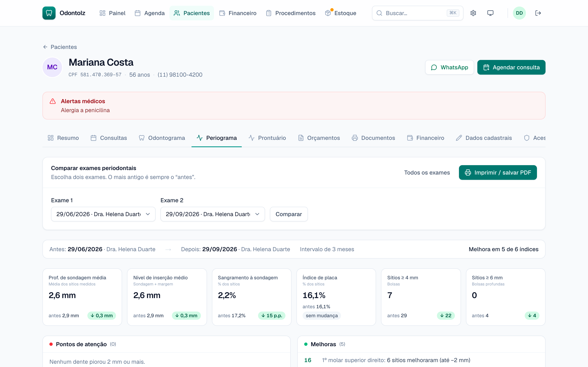Switch to the Prontuário tab
This screenshot has height=367, width=588.
tap(267, 138)
